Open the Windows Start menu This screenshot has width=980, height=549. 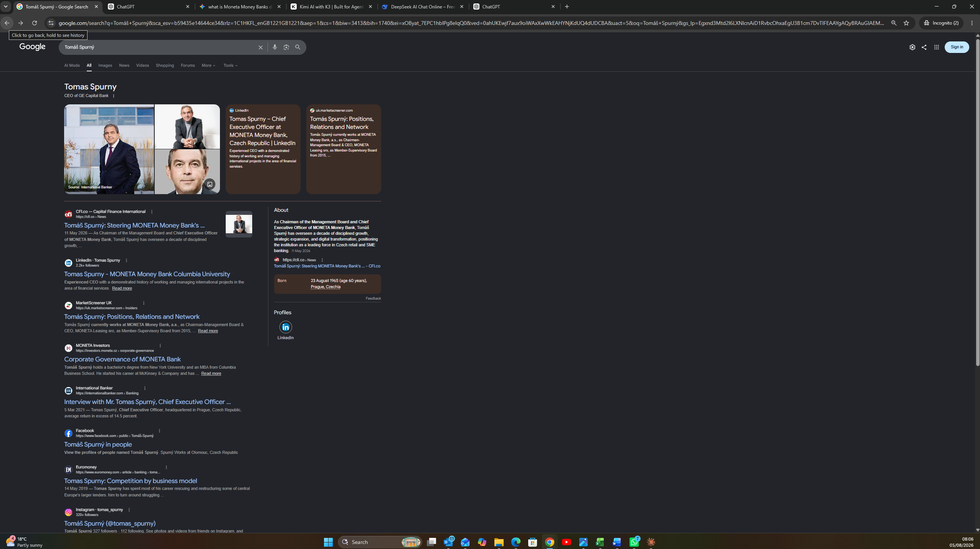pyautogui.click(x=328, y=542)
